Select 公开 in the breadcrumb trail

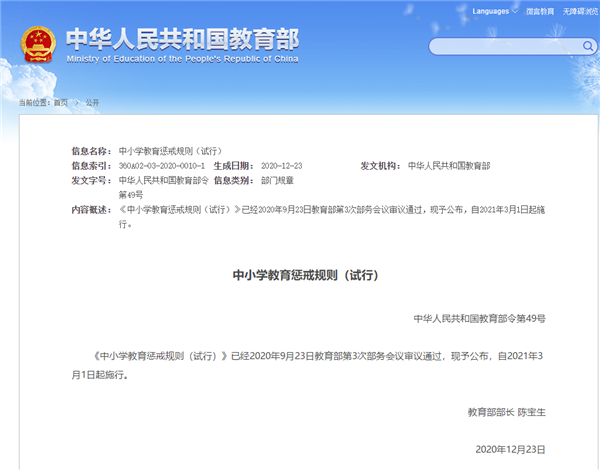[92, 103]
